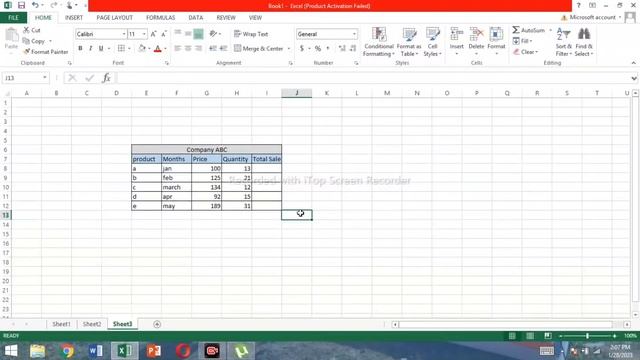The height and width of the screenshot is (360, 640).
Task: Open the General number format dropdown
Action: click(x=354, y=34)
